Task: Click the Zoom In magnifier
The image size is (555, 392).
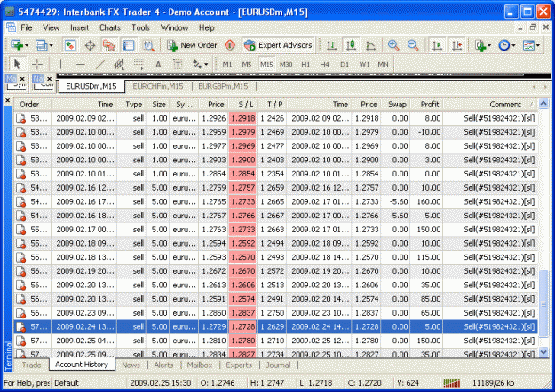Action: point(393,45)
